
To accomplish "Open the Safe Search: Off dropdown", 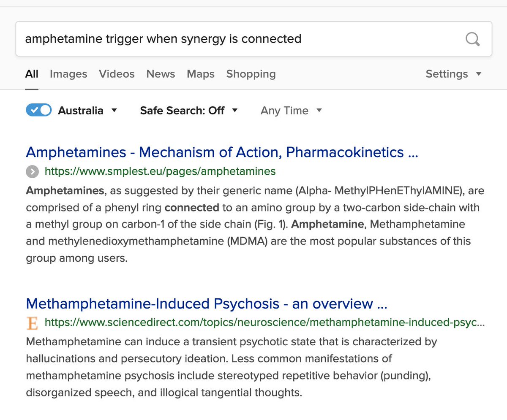I will pyautogui.click(x=189, y=111).
